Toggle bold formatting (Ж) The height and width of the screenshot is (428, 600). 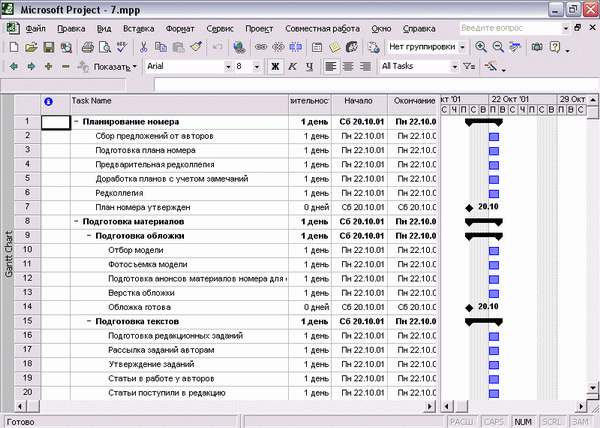pyautogui.click(x=275, y=67)
